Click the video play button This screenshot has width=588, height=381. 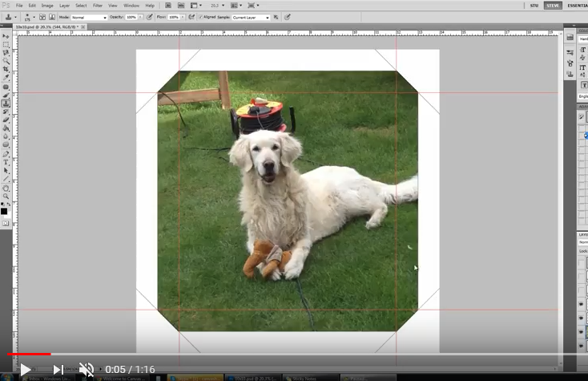click(25, 370)
